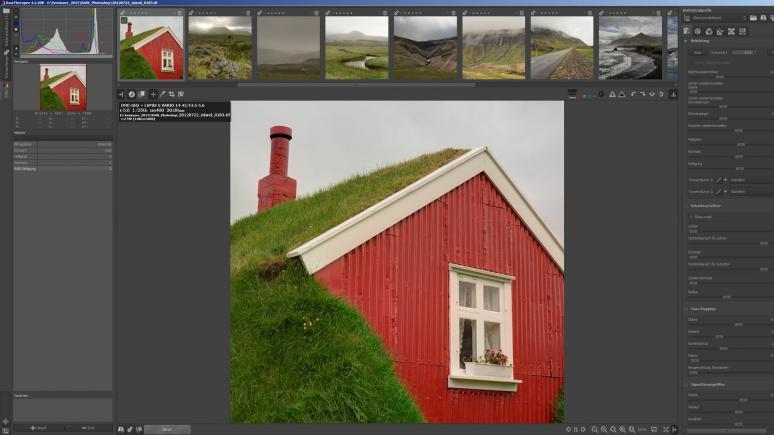Select the hand/crosshair navigation tool
This screenshot has height=435, width=774.
point(153,94)
